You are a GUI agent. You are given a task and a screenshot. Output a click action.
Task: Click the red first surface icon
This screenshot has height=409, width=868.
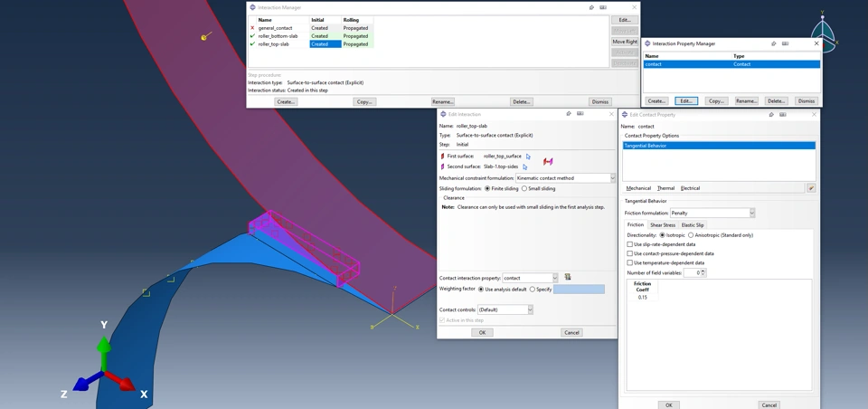442,157
